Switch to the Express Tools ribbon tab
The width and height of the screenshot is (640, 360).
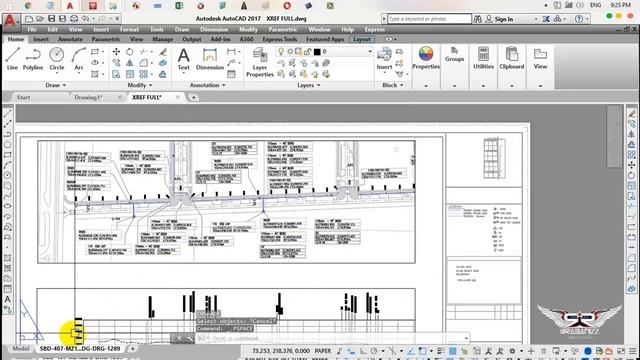coord(280,39)
